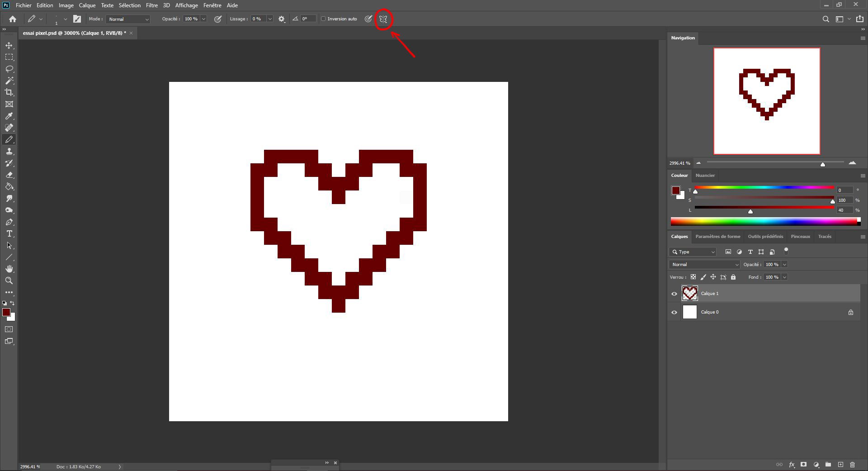
Task: Select the Clone Stamp tool
Action: coord(9,151)
